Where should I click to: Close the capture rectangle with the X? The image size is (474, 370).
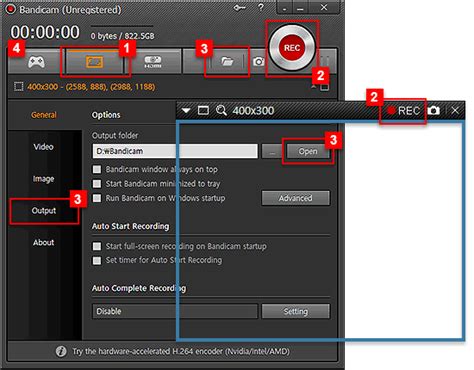point(455,110)
